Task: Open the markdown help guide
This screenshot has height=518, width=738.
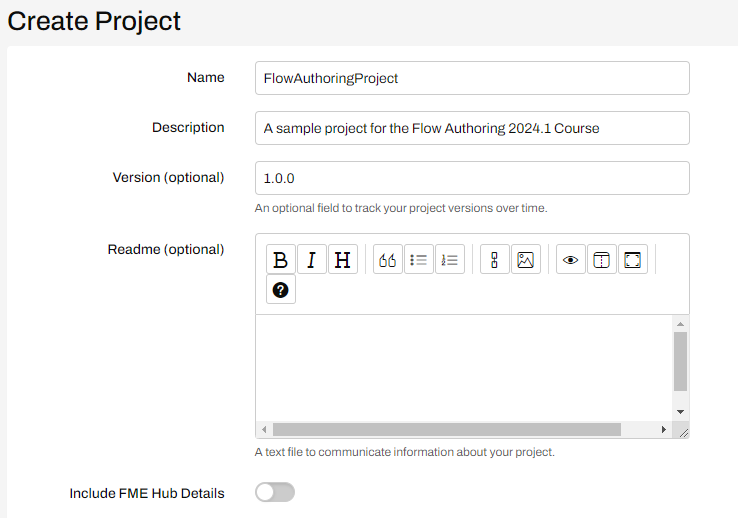Action: [281, 290]
